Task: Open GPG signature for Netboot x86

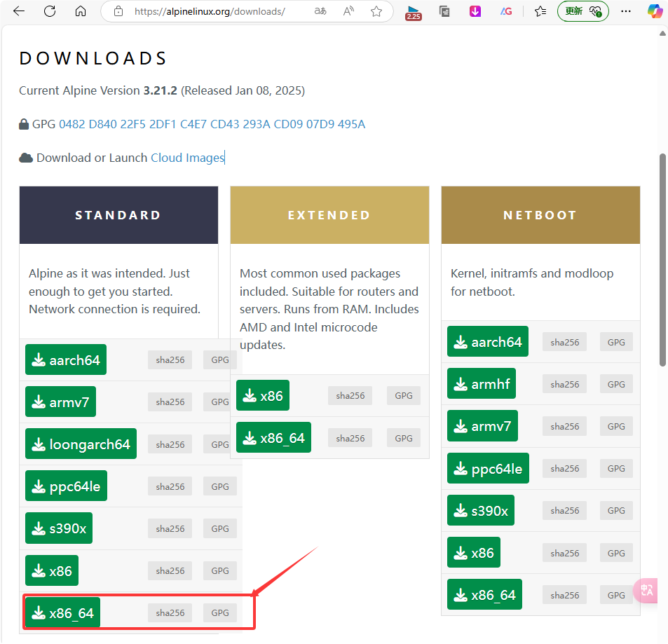Action: (616, 553)
